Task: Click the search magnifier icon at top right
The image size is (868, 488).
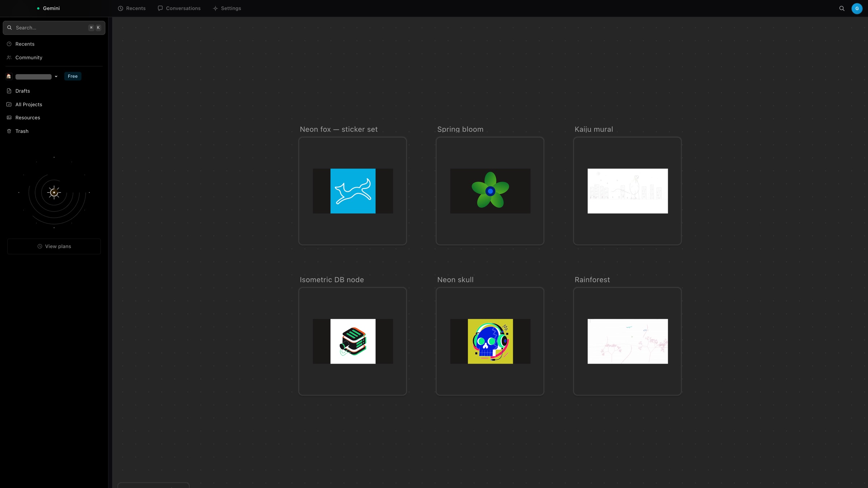Action: tap(842, 8)
